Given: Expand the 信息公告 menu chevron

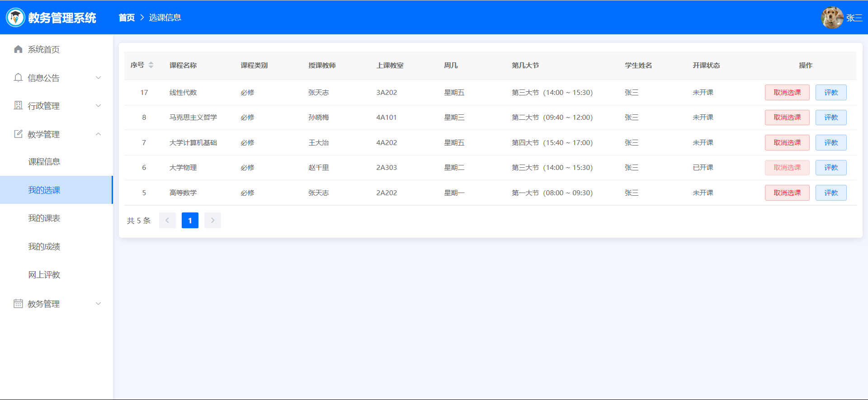Looking at the screenshot, I should (x=99, y=78).
